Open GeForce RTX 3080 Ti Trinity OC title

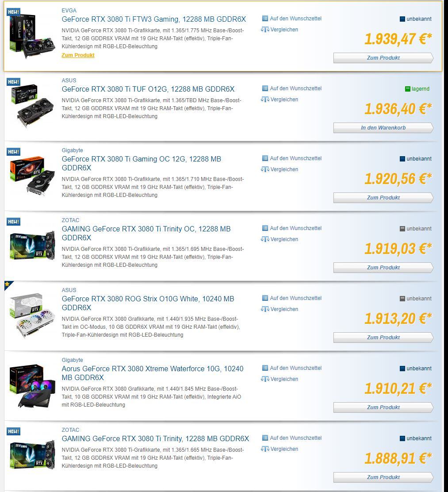coord(146,233)
